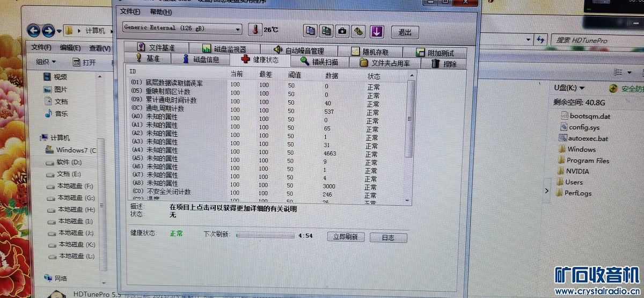Expand the 计算机 tree node

click(x=42, y=137)
